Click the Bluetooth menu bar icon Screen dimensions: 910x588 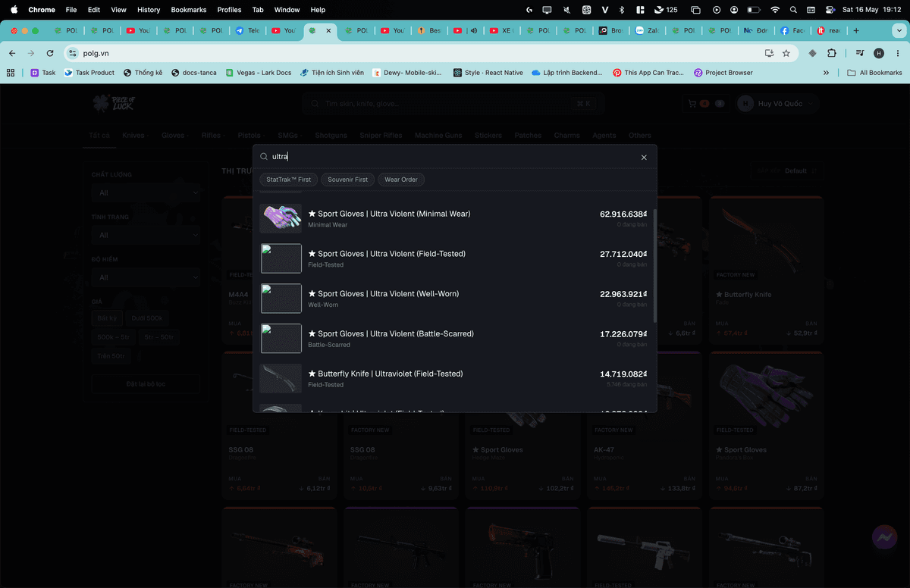coord(622,10)
